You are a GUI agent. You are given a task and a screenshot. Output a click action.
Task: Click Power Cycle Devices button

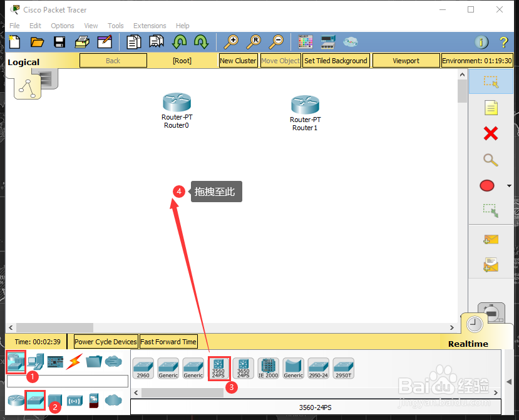point(106,342)
